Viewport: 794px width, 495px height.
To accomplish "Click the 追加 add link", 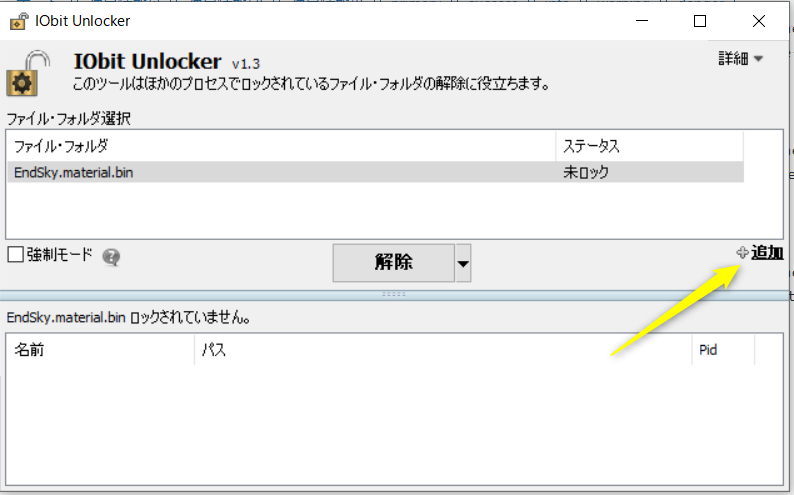I will (767, 253).
